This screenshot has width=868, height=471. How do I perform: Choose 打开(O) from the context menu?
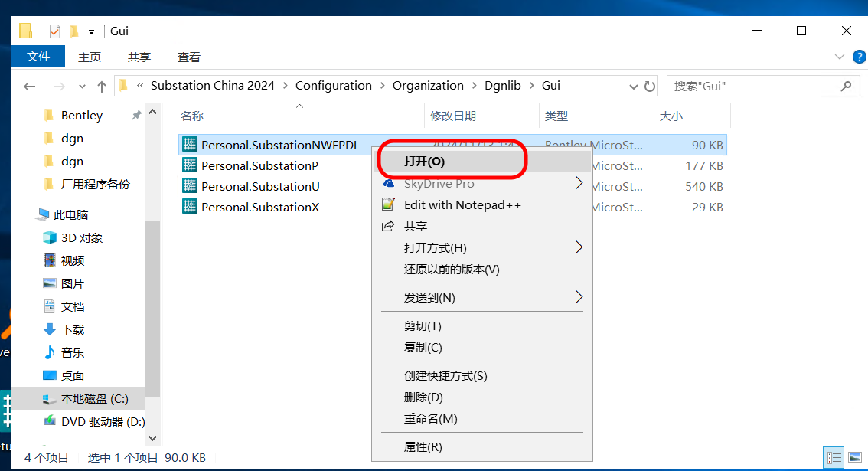424,162
